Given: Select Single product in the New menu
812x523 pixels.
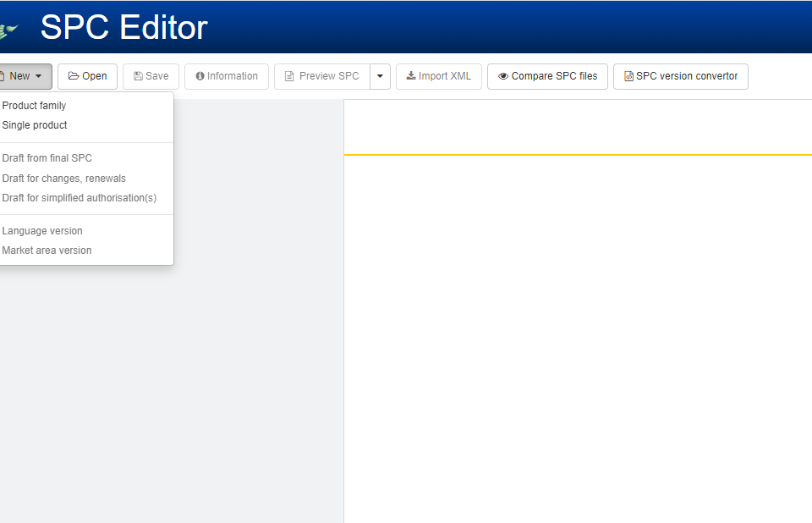Looking at the screenshot, I should 35,125.
